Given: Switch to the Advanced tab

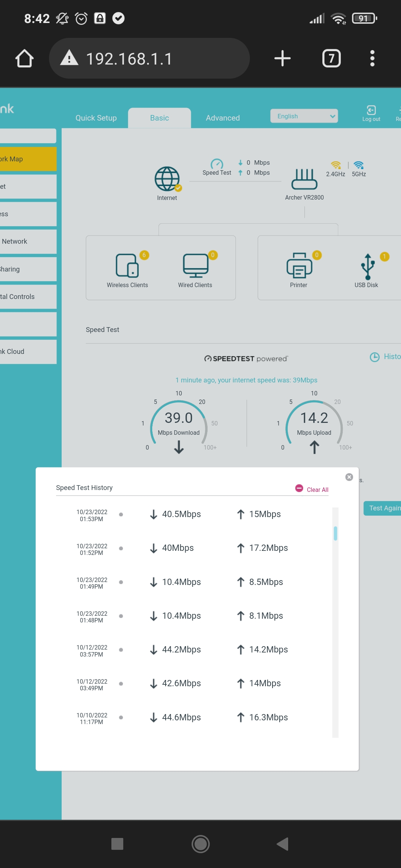Looking at the screenshot, I should click(223, 118).
